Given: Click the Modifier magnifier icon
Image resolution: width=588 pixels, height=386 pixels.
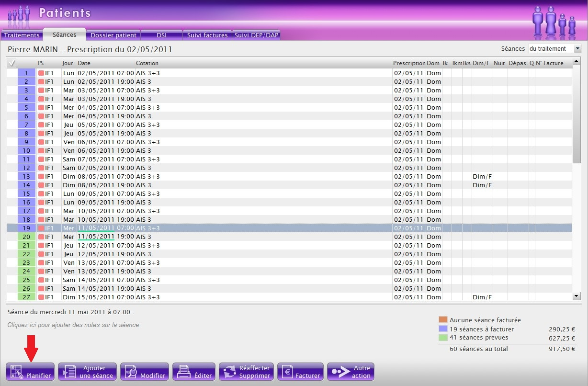Looking at the screenshot, I should 130,372.
